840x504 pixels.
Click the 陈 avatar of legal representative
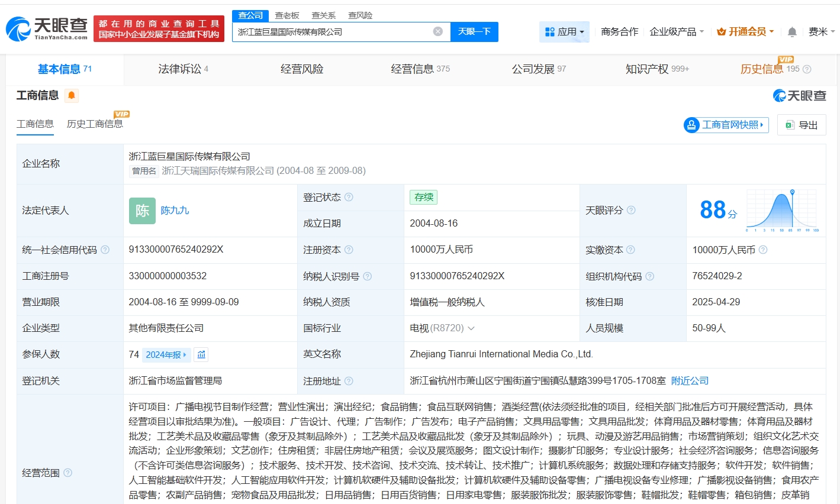click(142, 211)
